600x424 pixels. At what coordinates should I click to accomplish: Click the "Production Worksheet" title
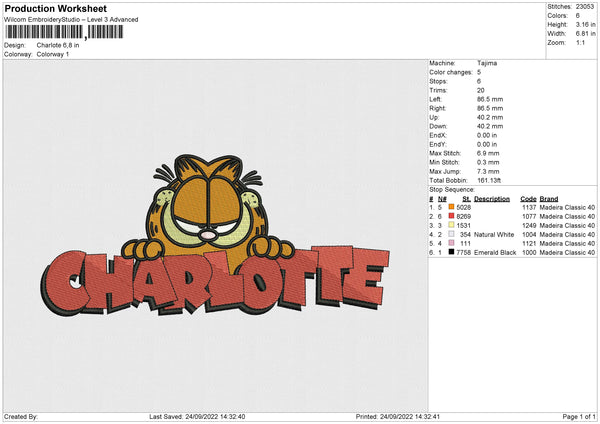(x=55, y=8)
